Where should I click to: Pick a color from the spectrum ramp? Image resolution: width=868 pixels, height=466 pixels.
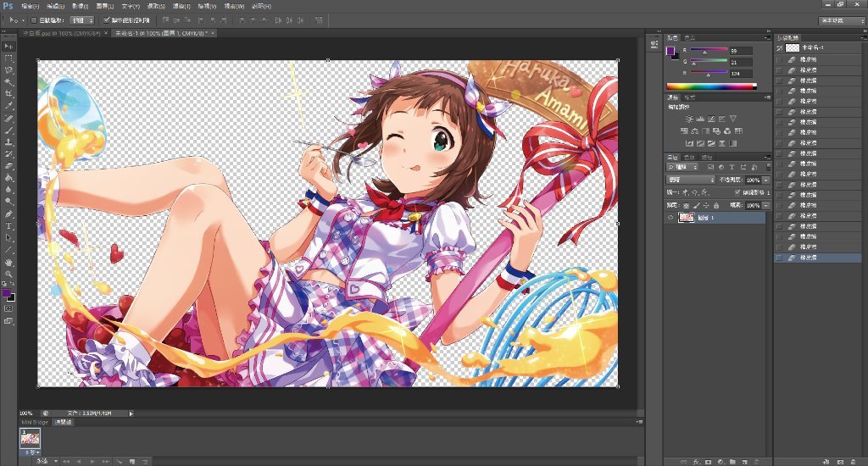click(711, 86)
